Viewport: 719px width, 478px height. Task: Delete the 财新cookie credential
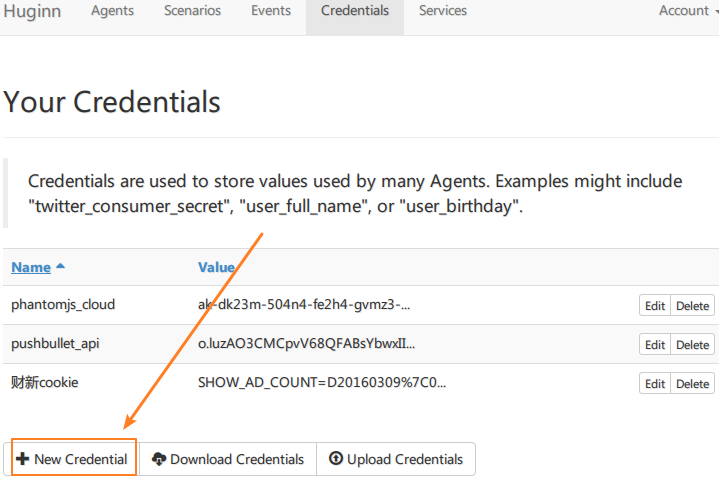coord(692,383)
